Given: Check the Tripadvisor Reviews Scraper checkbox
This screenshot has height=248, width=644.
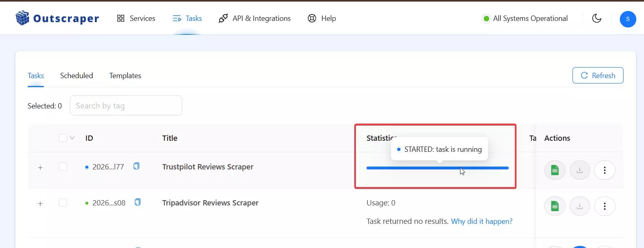Looking at the screenshot, I should [63, 203].
